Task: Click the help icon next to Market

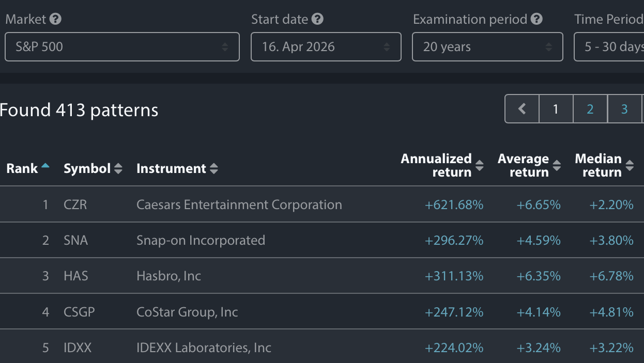Action: click(56, 20)
